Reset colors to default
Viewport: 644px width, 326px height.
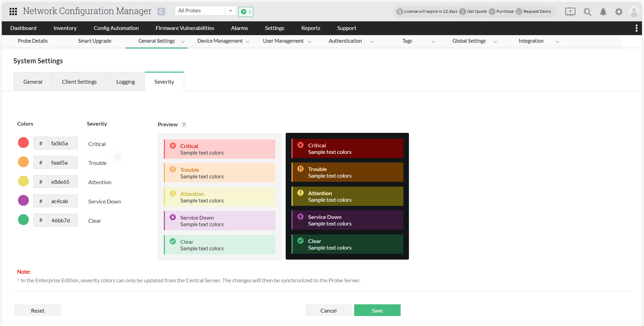38,310
